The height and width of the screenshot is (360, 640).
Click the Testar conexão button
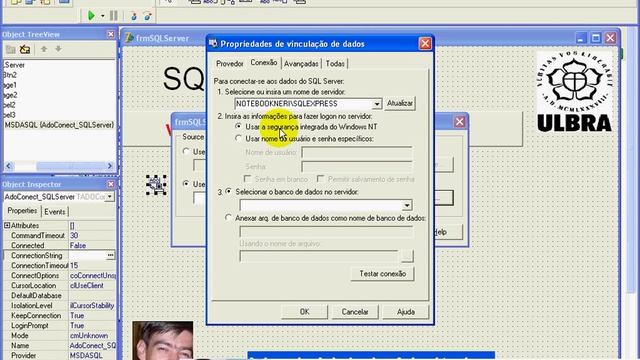point(382,273)
